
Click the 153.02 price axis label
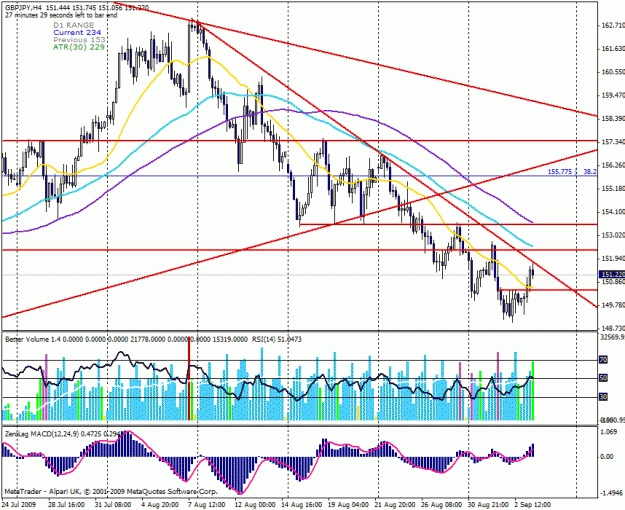coord(613,235)
